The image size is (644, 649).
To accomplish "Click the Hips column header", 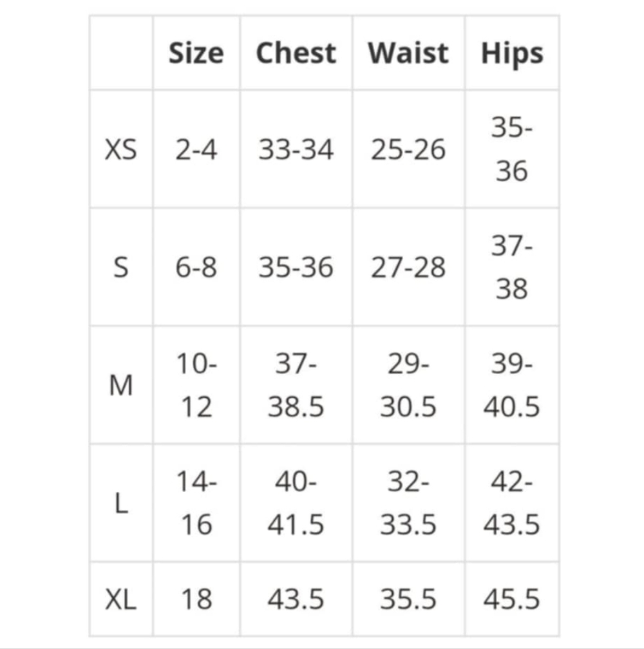I will (x=512, y=53).
